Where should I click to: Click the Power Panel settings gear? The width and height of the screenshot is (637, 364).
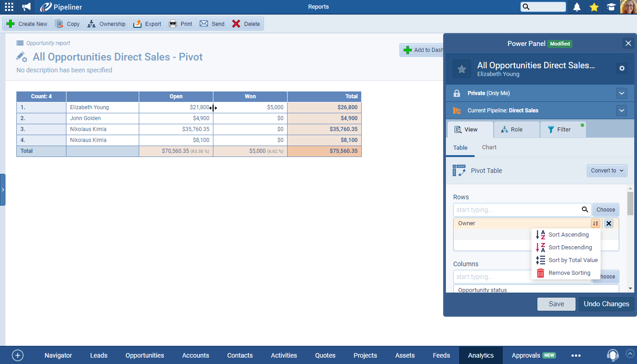[x=622, y=68]
